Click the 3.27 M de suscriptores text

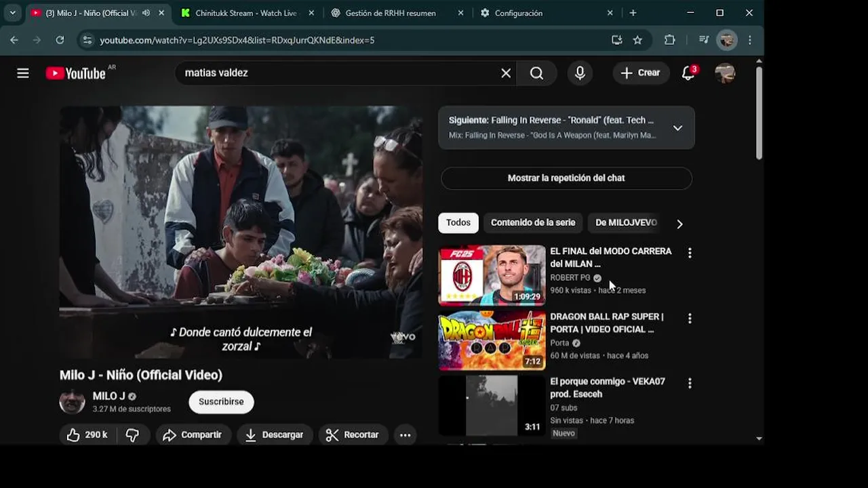[x=132, y=409]
